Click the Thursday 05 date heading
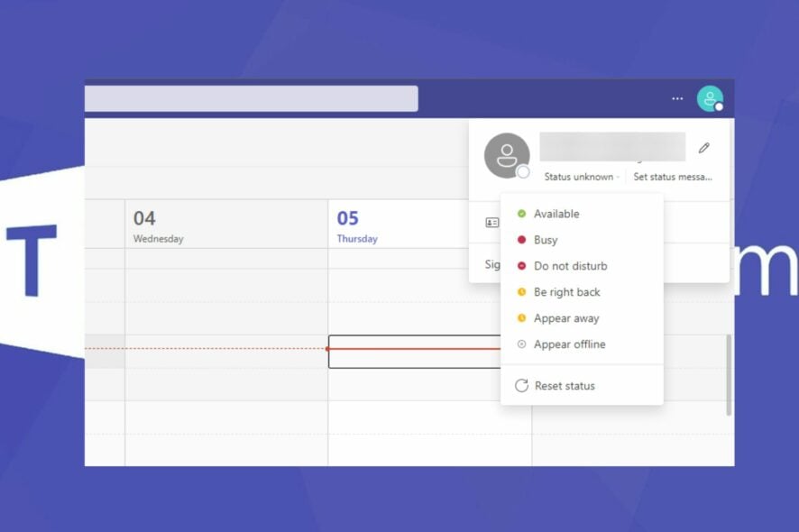Viewport: 799px width, 532px height. tap(352, 225)
